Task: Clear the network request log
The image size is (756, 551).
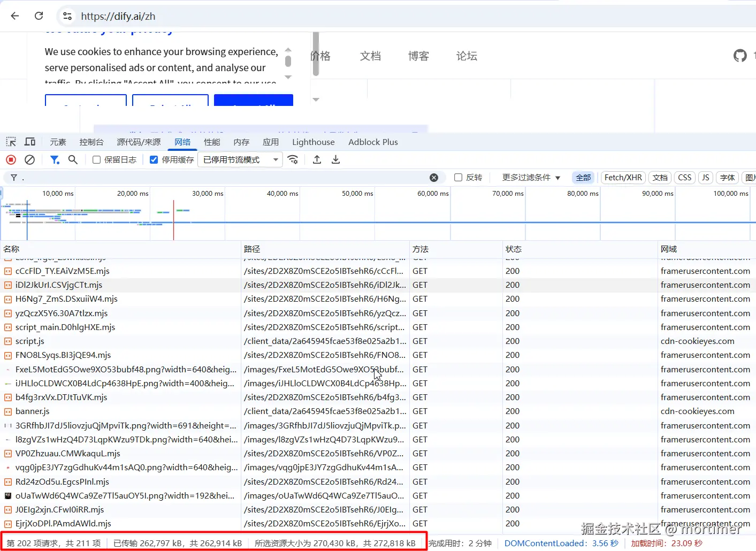Action: click(29, 159)
